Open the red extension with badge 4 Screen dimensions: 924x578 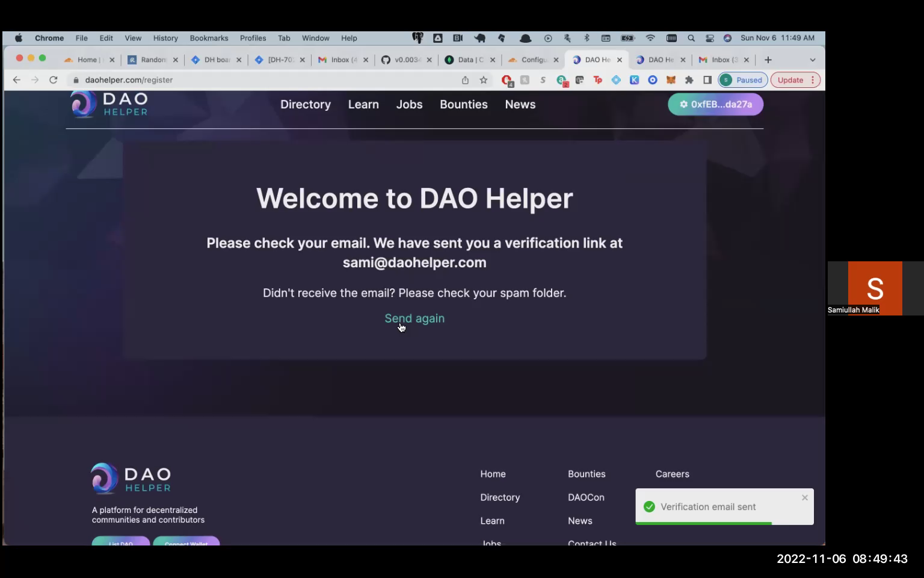507,80
